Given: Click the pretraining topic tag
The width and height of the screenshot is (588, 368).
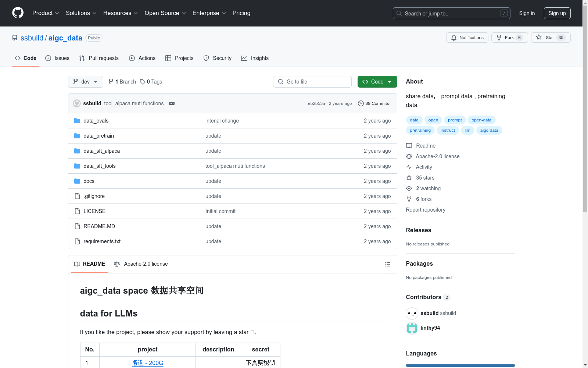Looking at the screenshot, I should pyautogui.click(x=420, y=130).
